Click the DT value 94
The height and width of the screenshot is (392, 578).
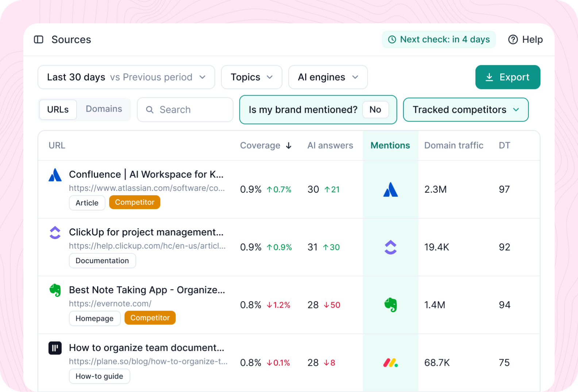505,305
